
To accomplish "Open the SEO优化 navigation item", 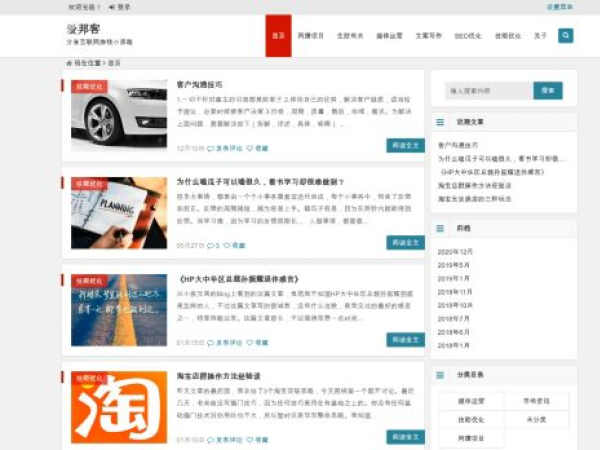I will 468,36.
